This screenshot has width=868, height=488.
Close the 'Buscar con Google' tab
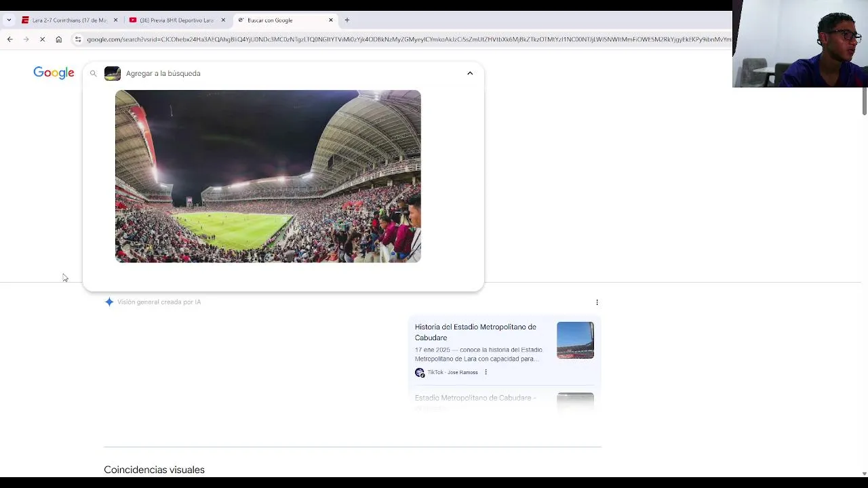click(331, 20)
